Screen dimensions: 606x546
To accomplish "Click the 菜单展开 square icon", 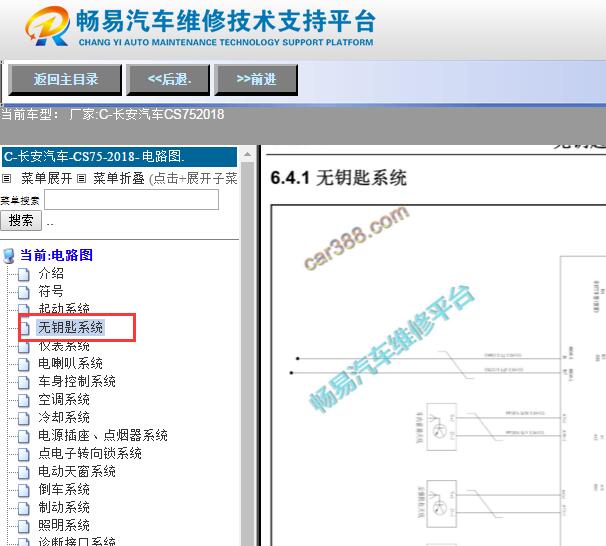I will [7, 179].
